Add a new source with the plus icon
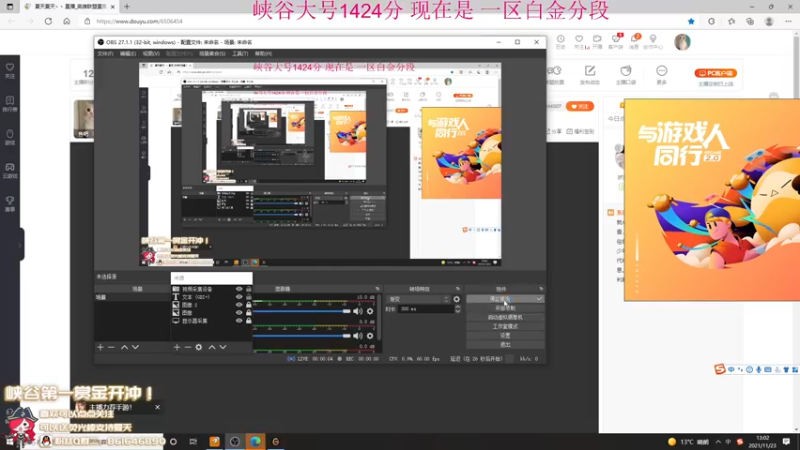 pos(177,347)
